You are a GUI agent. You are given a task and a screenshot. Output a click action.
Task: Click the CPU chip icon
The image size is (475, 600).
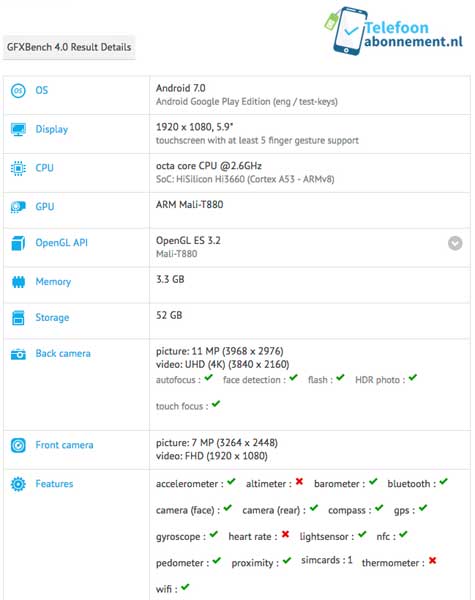click(18, 168)
